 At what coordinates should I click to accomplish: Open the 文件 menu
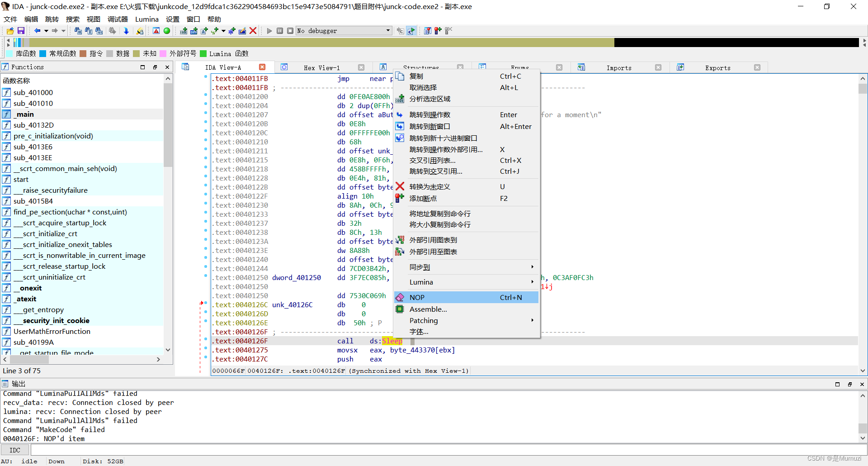click(x=10, y=19)
